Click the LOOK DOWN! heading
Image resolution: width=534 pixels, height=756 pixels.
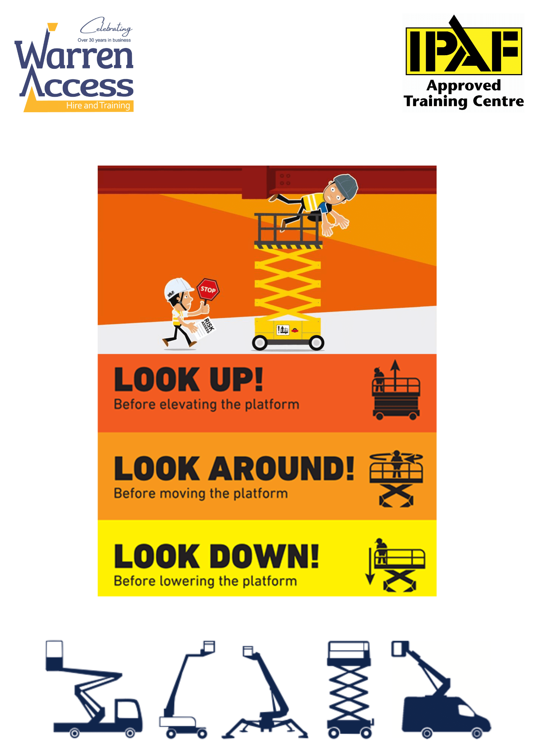(x=217, y=556)
